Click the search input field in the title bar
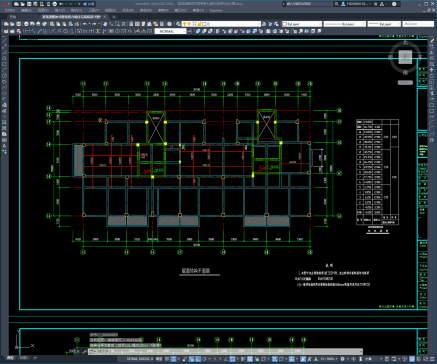 310,4
